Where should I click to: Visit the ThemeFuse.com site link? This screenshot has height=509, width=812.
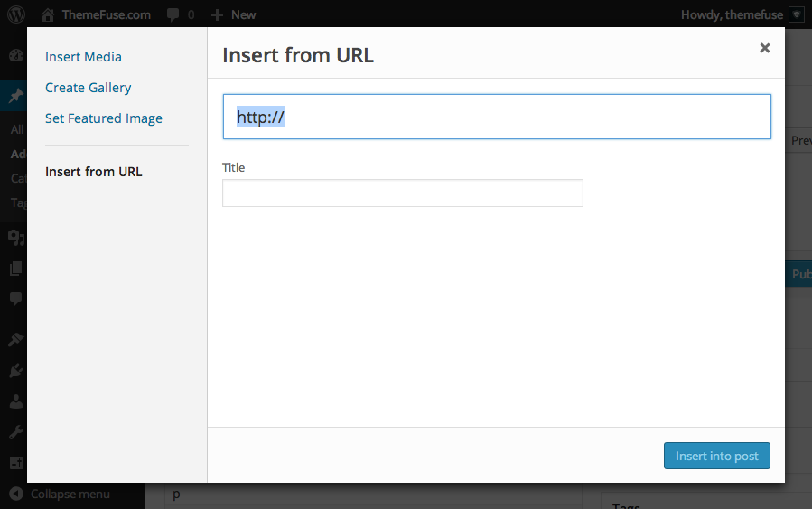click(107, 14)
